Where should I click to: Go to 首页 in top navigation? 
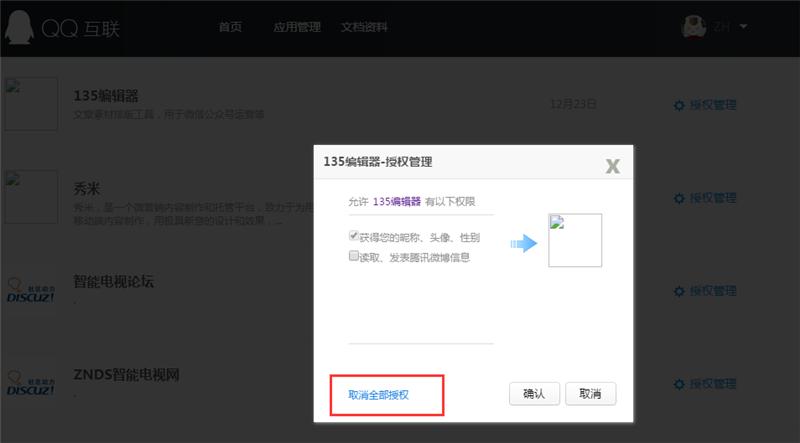click(x=230, y=27)
